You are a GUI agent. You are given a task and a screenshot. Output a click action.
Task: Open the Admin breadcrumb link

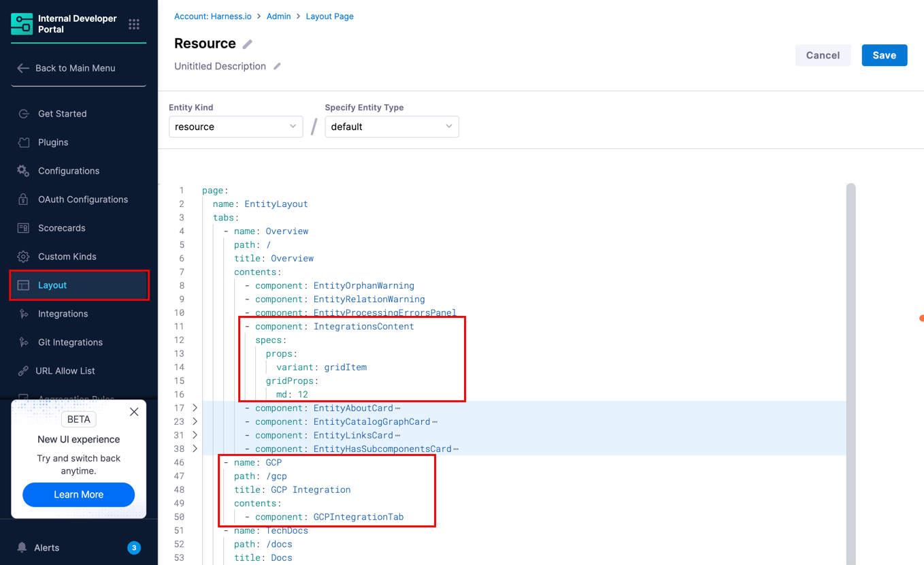click(278, 16)
